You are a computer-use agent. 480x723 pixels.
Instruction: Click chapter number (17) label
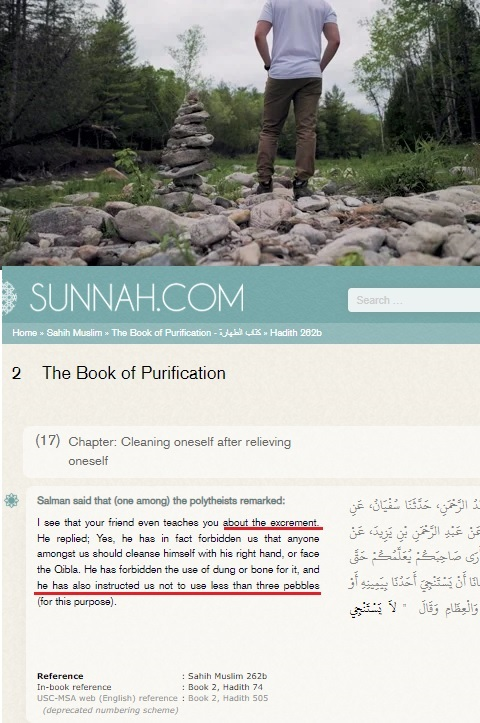click(x=47, y=441)
